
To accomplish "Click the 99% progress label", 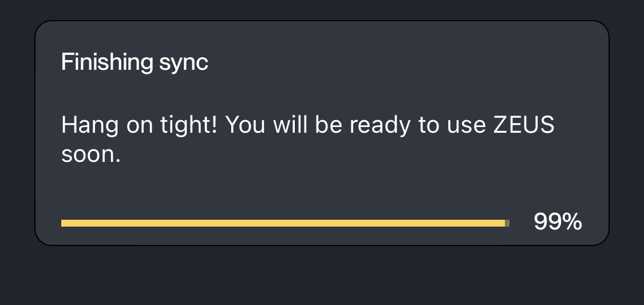I will (558, 222).
